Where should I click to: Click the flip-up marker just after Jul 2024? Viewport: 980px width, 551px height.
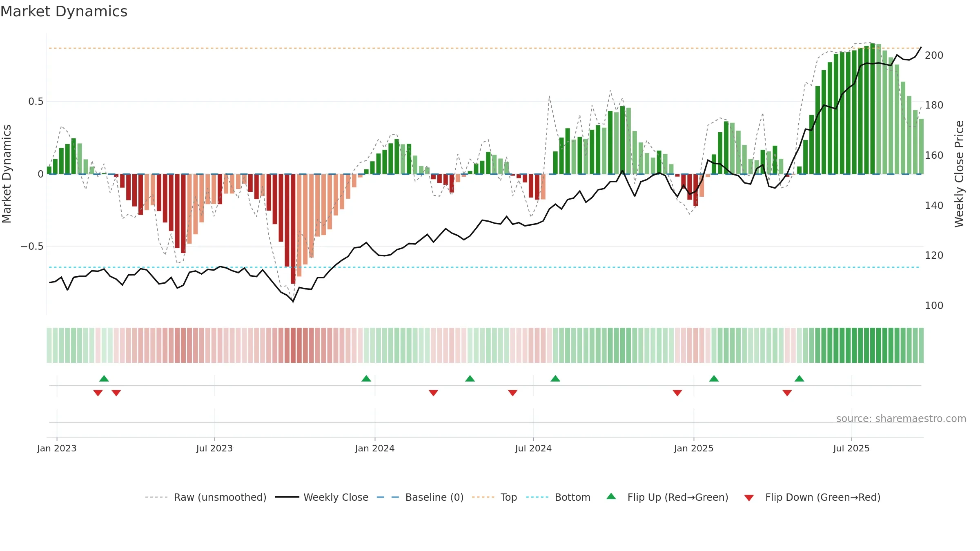coord(555,378)
